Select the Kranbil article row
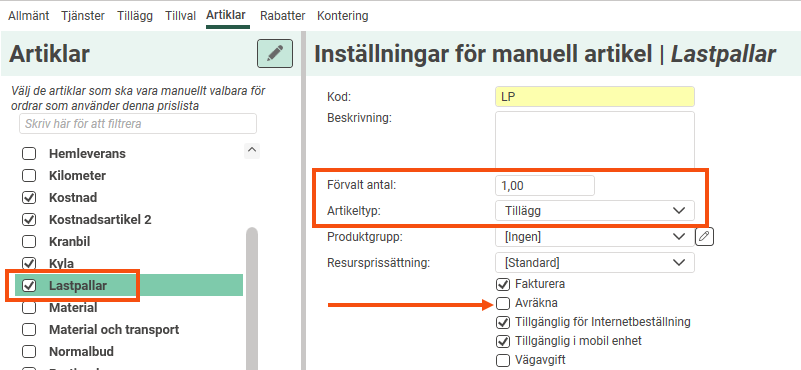Screen dimensions: 801x370 click(69, 241)
